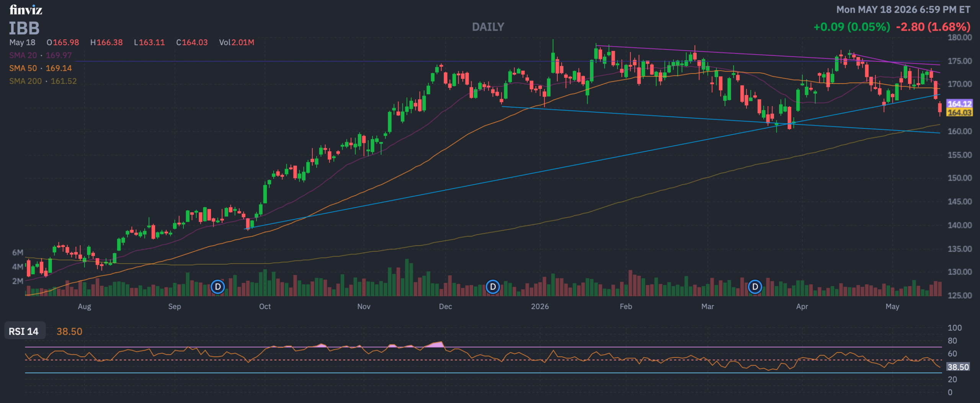
Task: Click the May 18 date beside OHLC values
Action: coord(22,43)
